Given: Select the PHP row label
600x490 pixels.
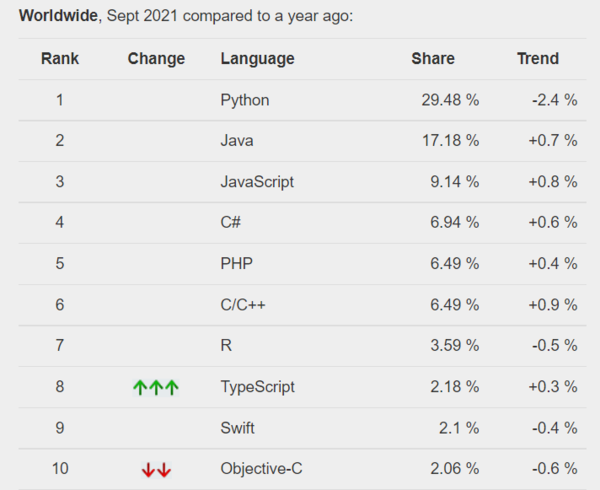Looking at the screenshot, I should point(236,264).
